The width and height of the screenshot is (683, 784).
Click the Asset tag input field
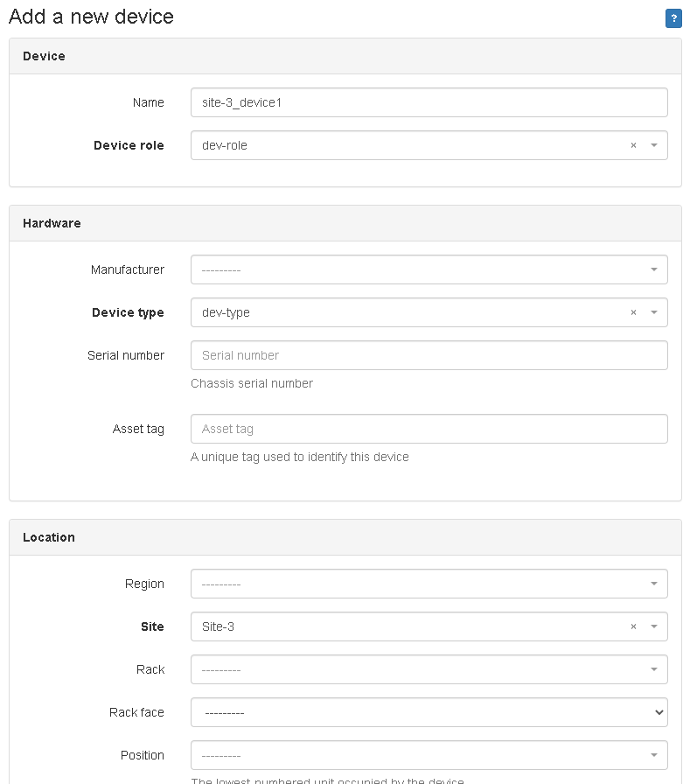click(x=429, y=430)
